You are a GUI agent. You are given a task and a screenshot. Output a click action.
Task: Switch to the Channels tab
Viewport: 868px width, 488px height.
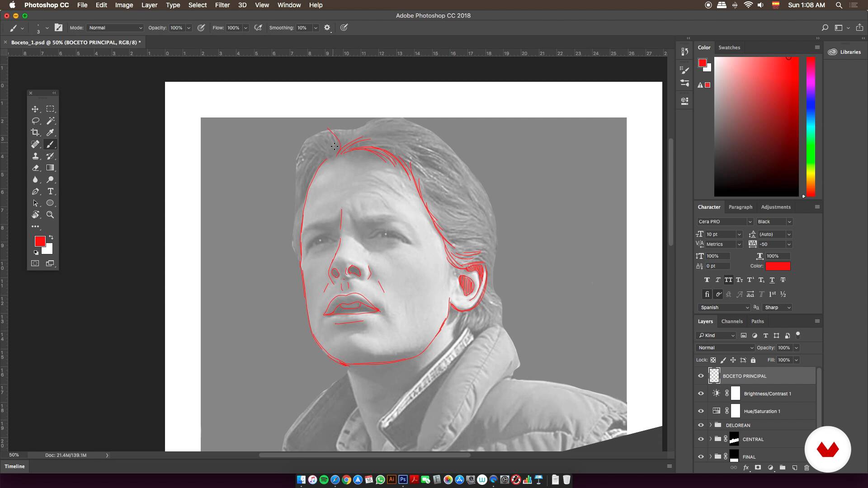[732, 321]
